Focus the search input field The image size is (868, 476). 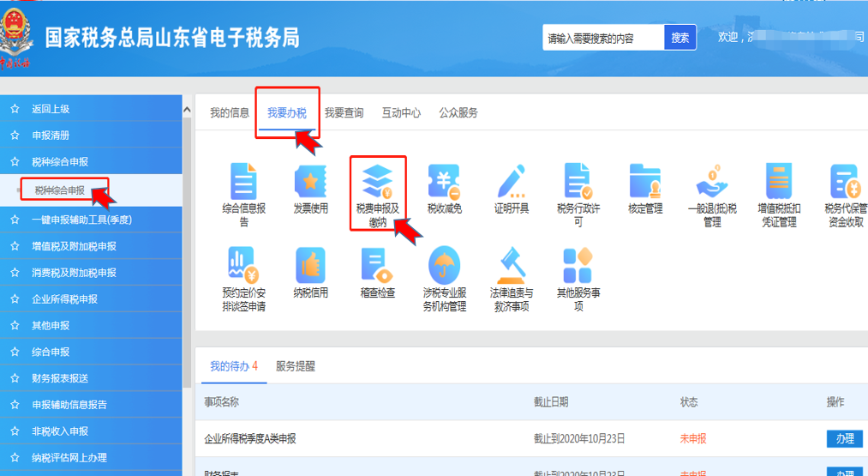(x=603, y=38)
